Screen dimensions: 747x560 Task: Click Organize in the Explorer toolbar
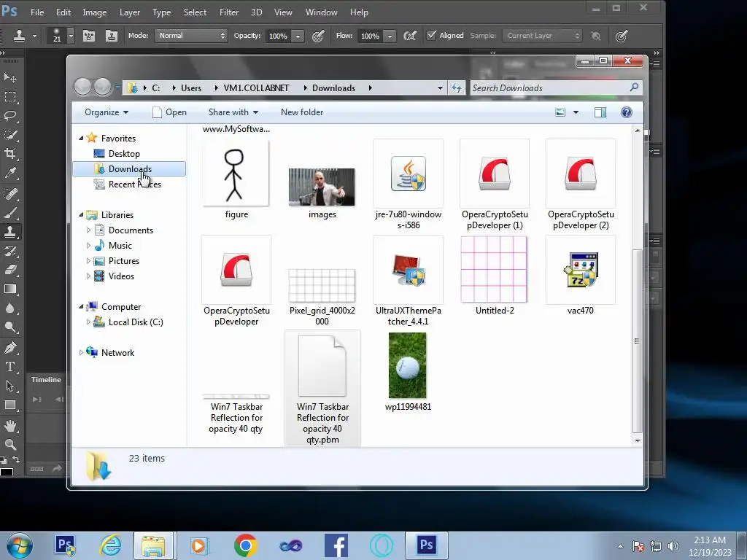[x=107, y=112]
